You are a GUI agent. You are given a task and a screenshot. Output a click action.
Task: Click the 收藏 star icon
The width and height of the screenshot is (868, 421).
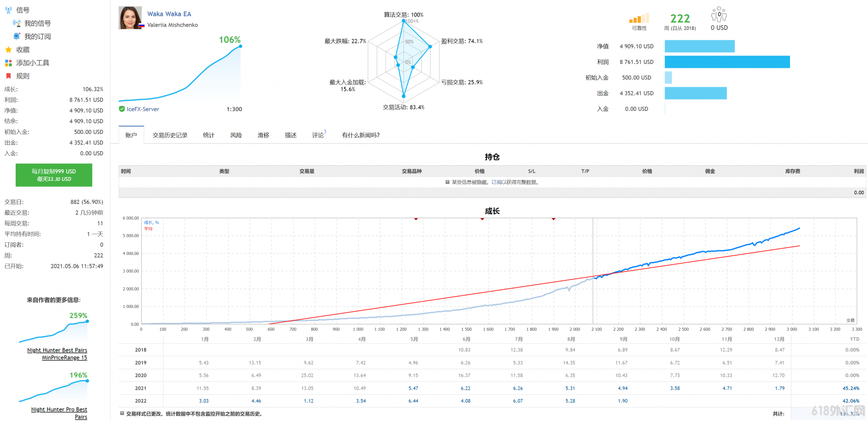point(8,50)
